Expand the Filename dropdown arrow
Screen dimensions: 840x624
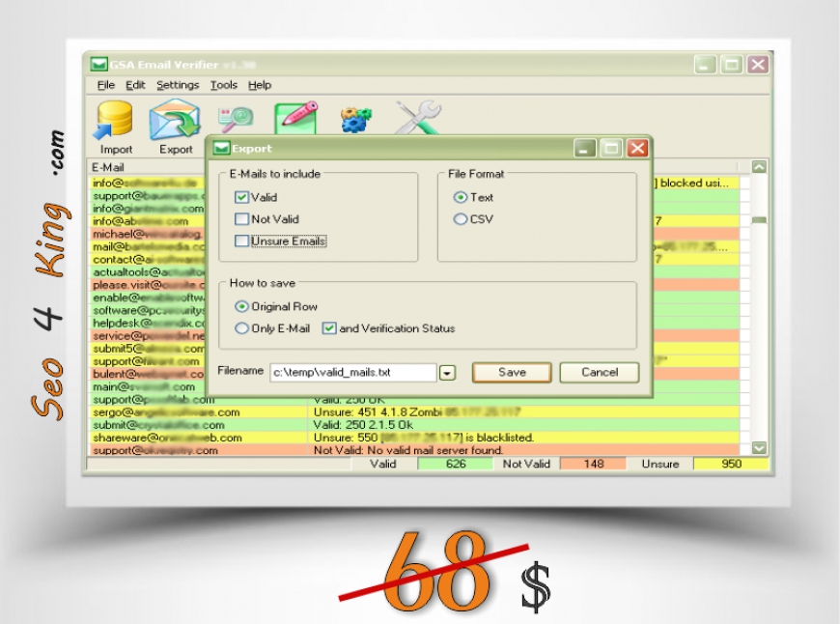click(x=447, y=373)
